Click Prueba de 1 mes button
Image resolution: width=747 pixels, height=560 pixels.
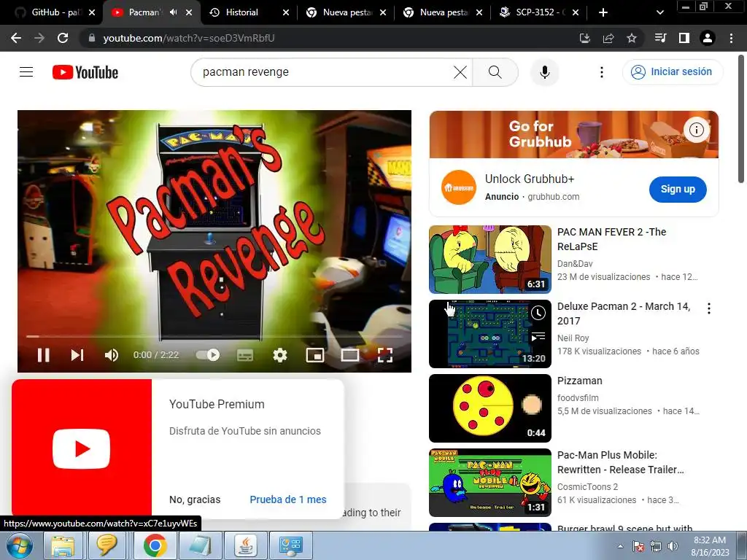(287, 499)
